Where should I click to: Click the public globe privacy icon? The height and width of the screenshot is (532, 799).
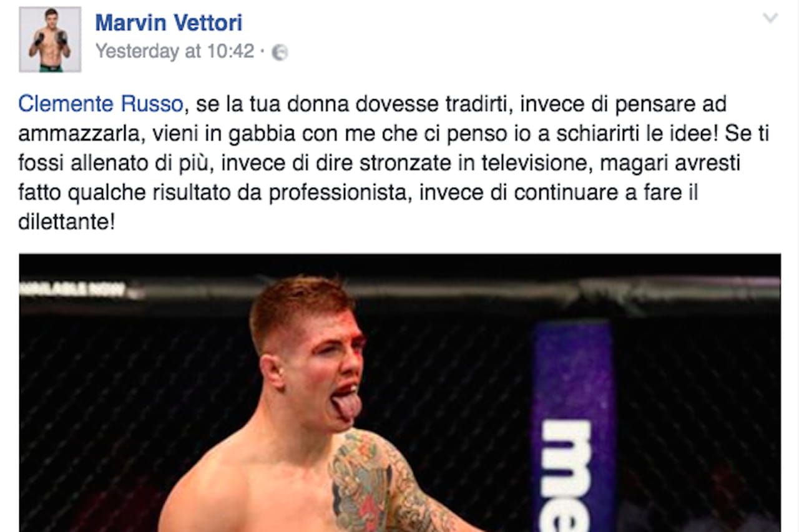point(280,53)
